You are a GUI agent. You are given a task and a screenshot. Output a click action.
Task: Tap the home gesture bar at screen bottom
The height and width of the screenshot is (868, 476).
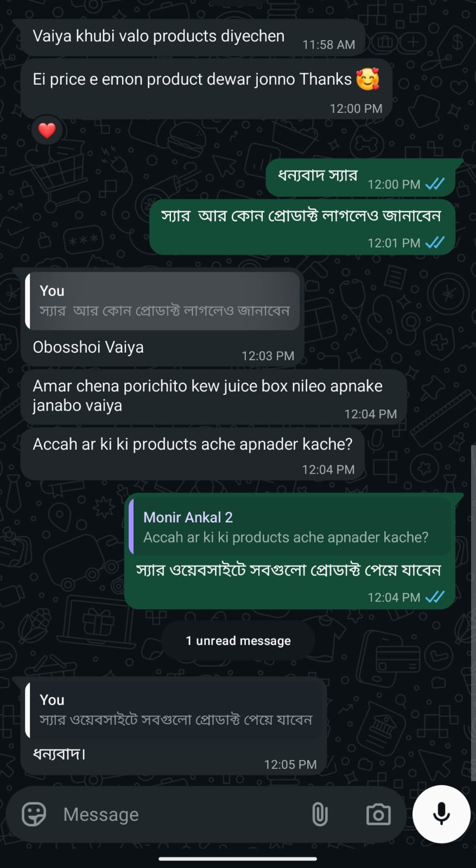pyautogui.click(x=238, y=859)
